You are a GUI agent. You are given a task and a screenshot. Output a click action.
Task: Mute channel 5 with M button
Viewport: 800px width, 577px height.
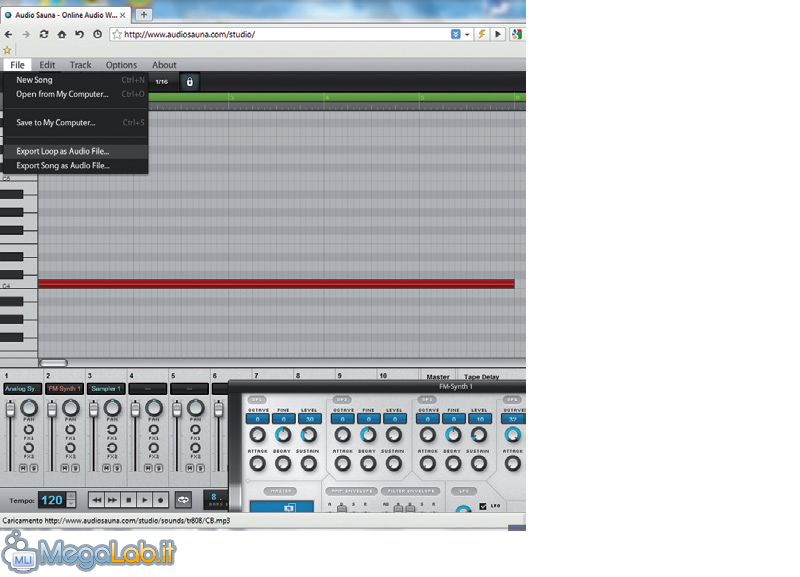[x=189, y=468]
